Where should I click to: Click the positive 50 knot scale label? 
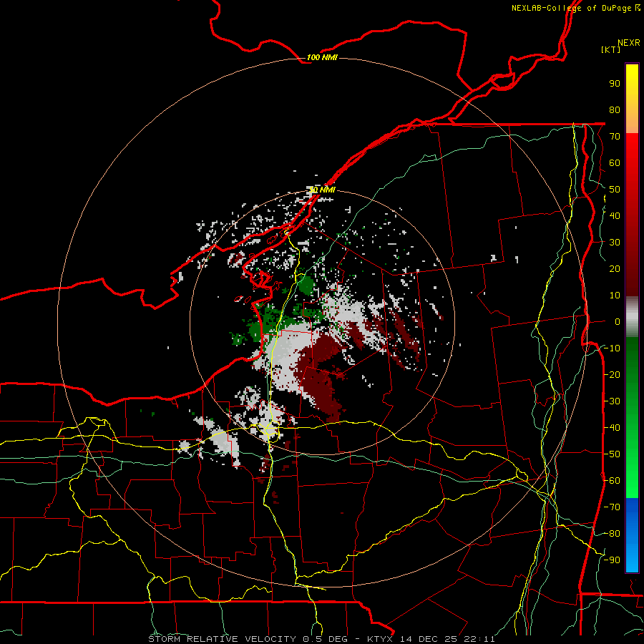[x=615, y=190]
